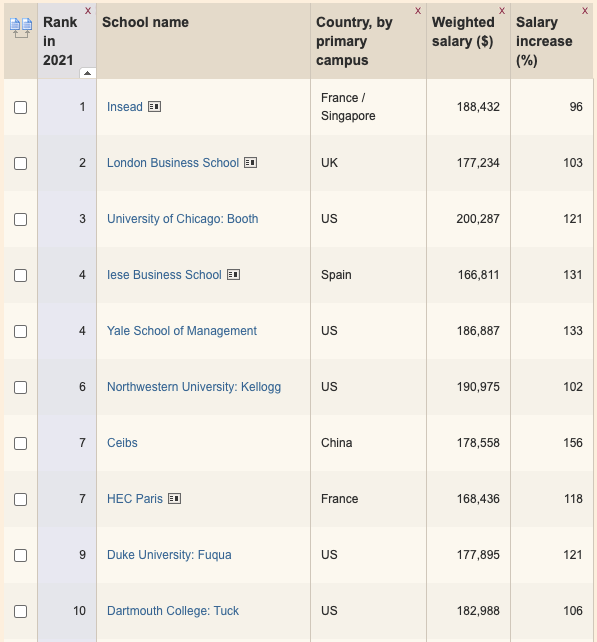Open Yale School of Management link

(182, 331)
